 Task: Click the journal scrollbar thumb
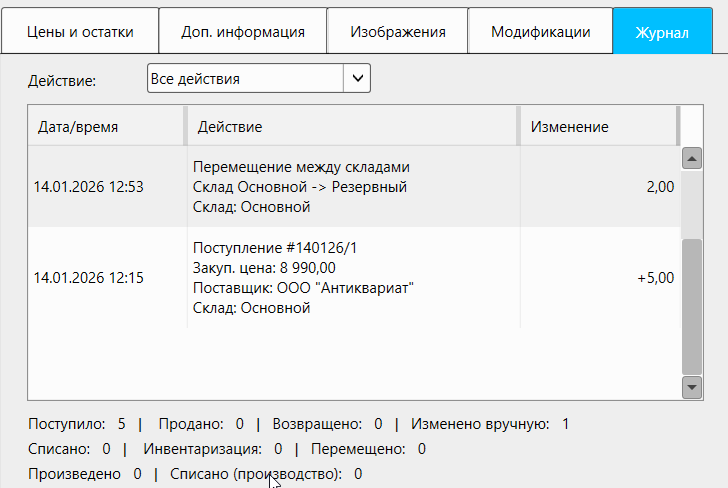coord(691,306)
